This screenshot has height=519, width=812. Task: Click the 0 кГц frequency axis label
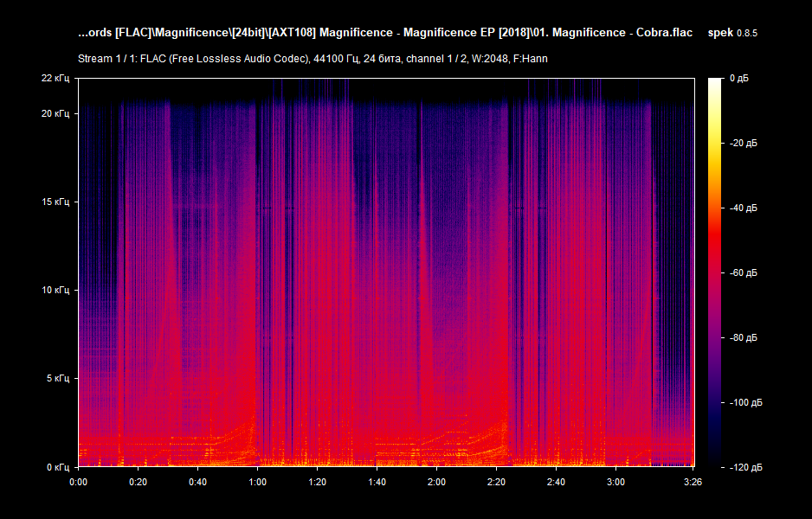[x=57, y=467]
